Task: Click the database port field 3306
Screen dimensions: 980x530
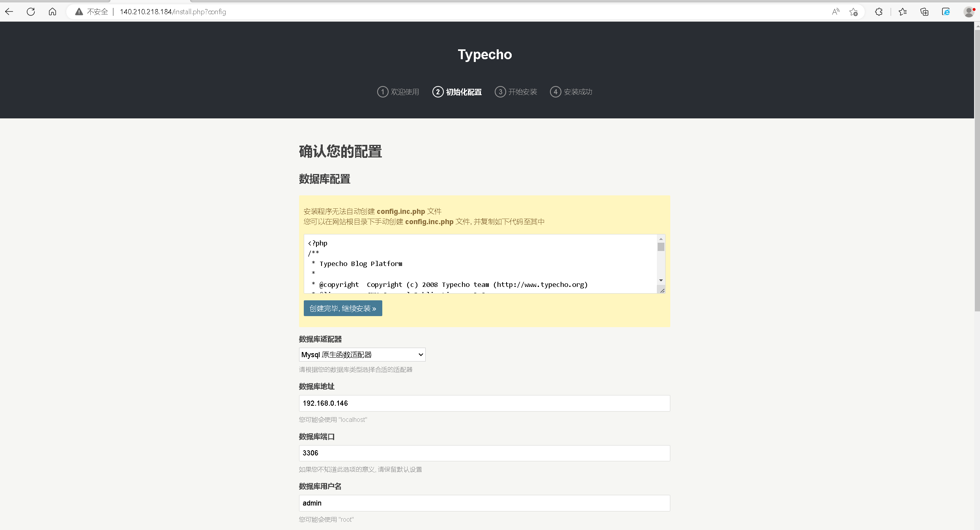Action: coord(484,453)
